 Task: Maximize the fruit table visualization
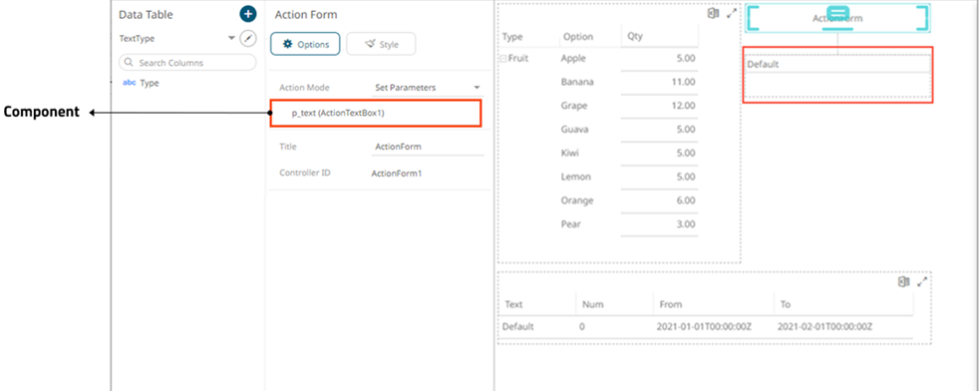(732, 13)
